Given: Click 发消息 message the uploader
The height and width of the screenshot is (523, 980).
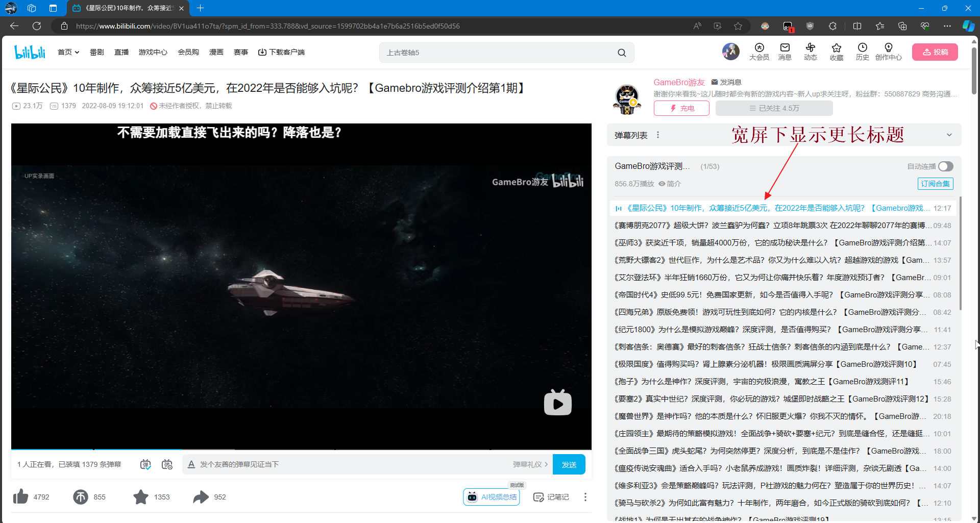Looking at the screenshot, I should [726, 82].
